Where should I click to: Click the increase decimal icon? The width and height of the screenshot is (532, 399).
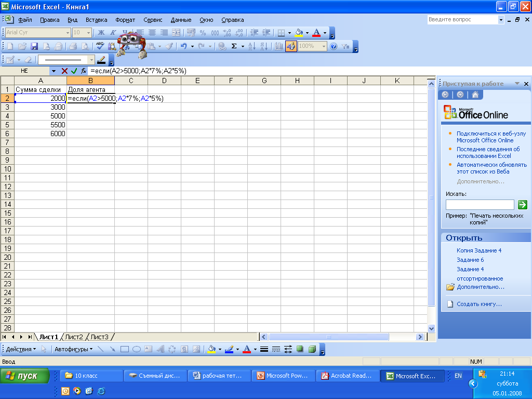(x=227, y=33)
